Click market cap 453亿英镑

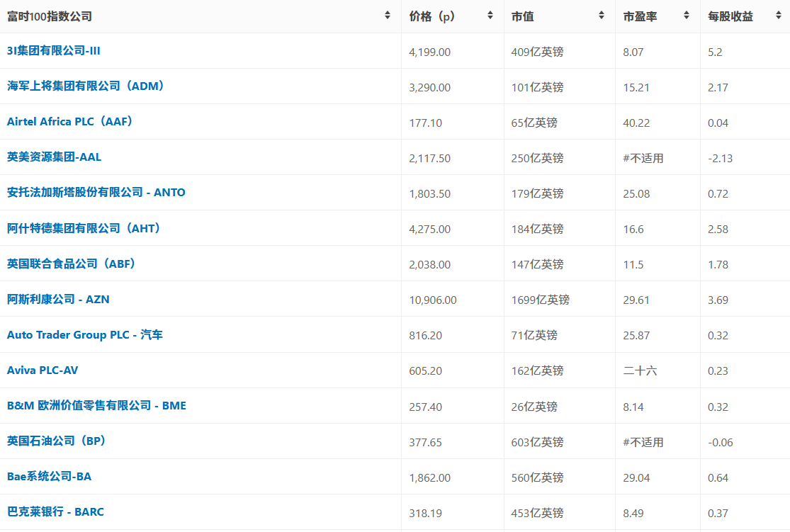point(537,513)
